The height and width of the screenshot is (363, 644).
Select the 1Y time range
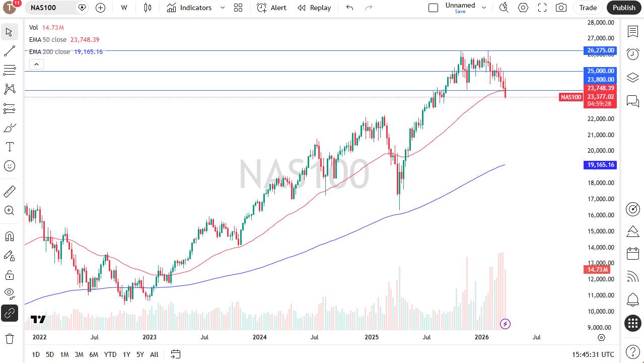click(126, 354)
